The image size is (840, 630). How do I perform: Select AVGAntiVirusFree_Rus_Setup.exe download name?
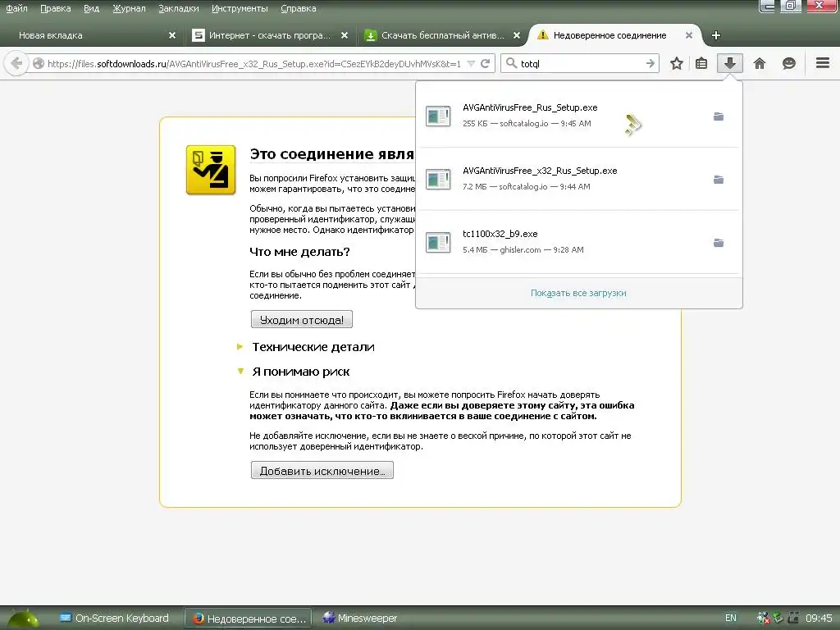[x=530, y=107]
